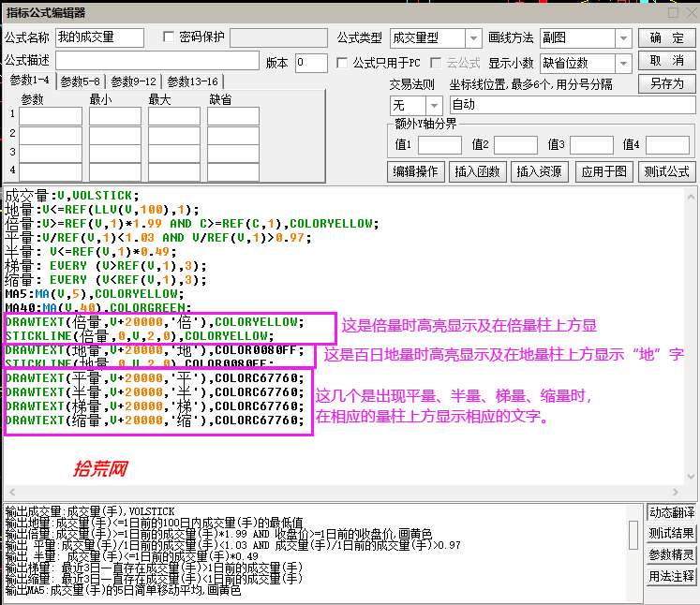The width and height of the screenshot is (700, 605).
Task: Click output line 输出MA5 in translation panel
Action: 123,591
